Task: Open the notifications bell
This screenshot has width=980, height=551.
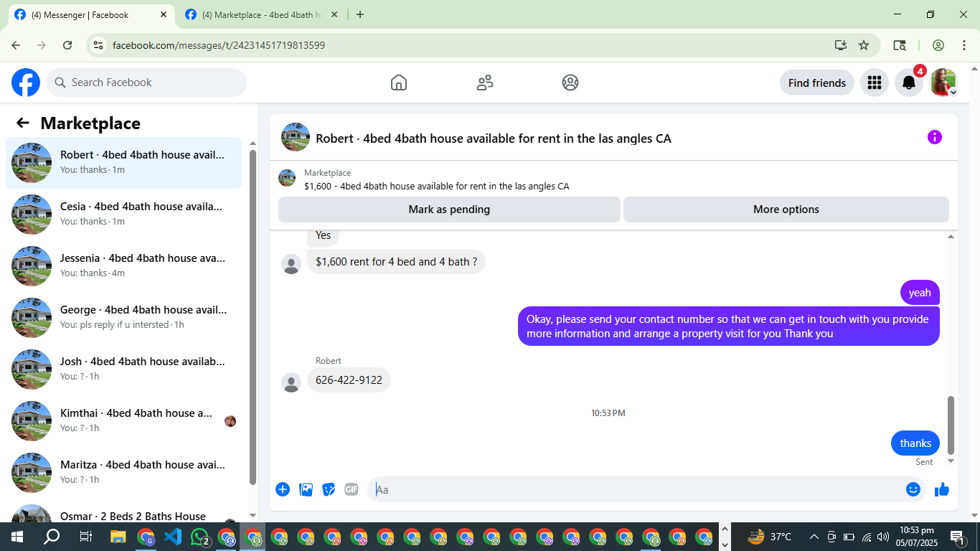Action: (909, 83)
